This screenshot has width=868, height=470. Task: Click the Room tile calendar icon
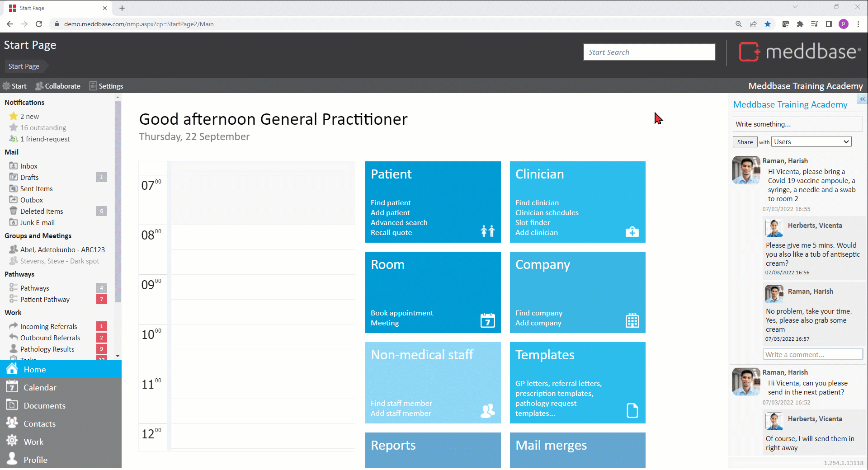[487, 320]
